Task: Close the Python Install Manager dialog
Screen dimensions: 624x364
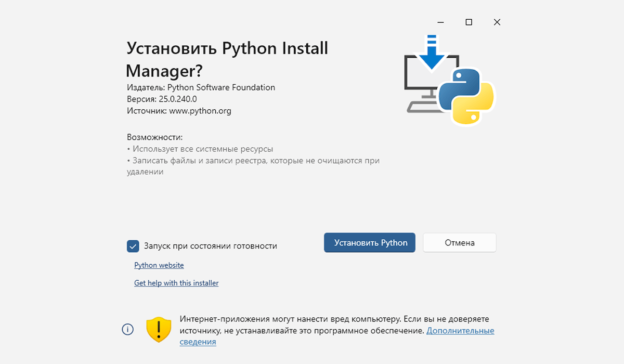Action: 497,22
